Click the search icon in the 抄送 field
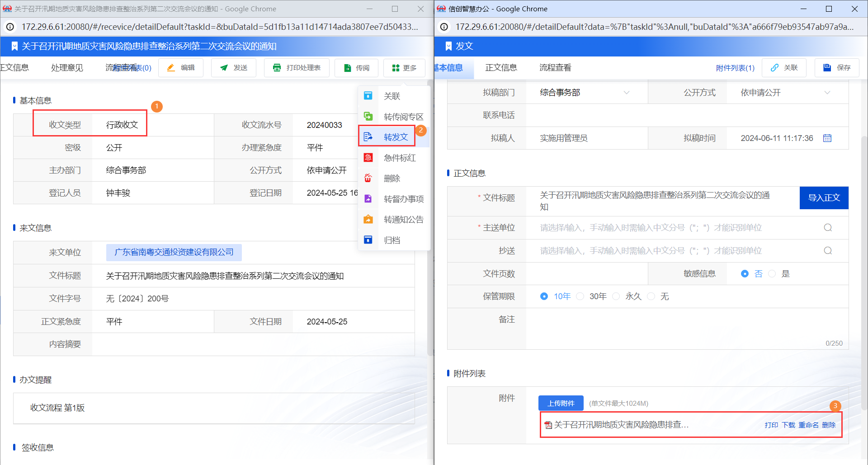 tap(828, 251)
